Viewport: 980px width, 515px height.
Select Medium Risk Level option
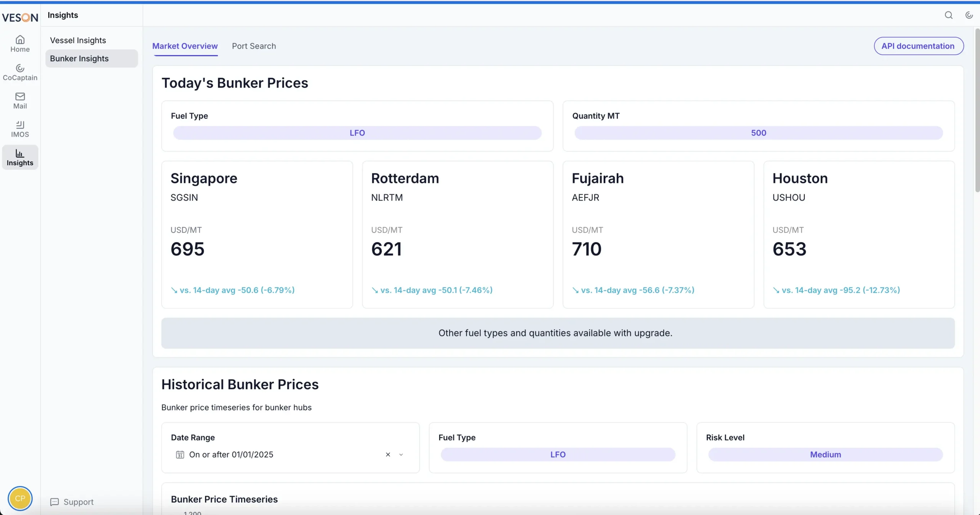tap(825, 455)
